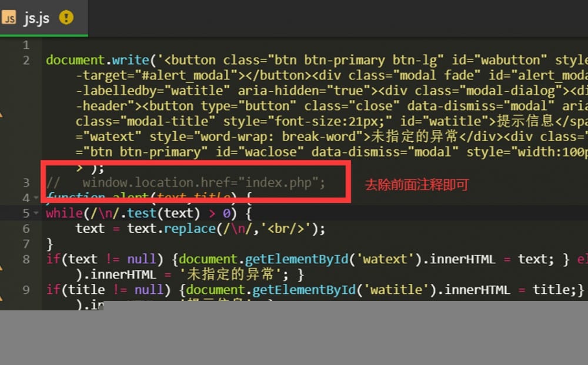This screenshot has width=588, height=365.
Task: Click the closing brace on line 7
Action: (49, 243)
